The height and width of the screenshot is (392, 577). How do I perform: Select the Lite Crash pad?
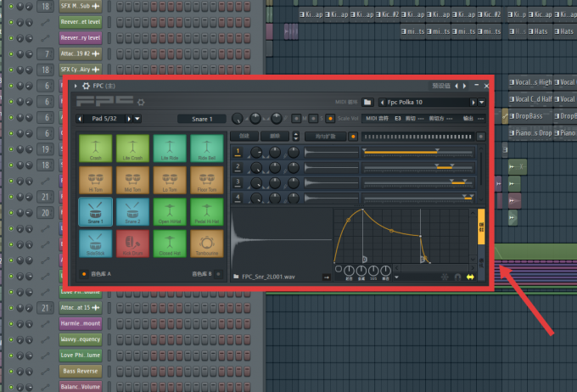pyautogui.click(x=132, y=148)
